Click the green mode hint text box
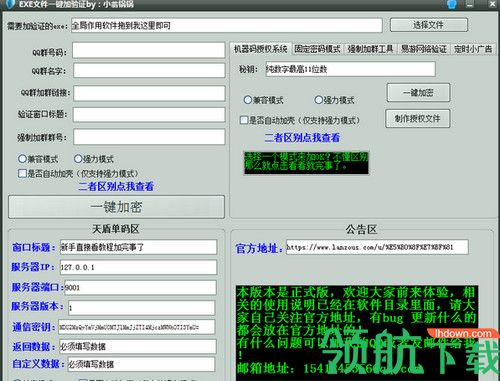This screenshot has width=500, height=381. (306, 162)
